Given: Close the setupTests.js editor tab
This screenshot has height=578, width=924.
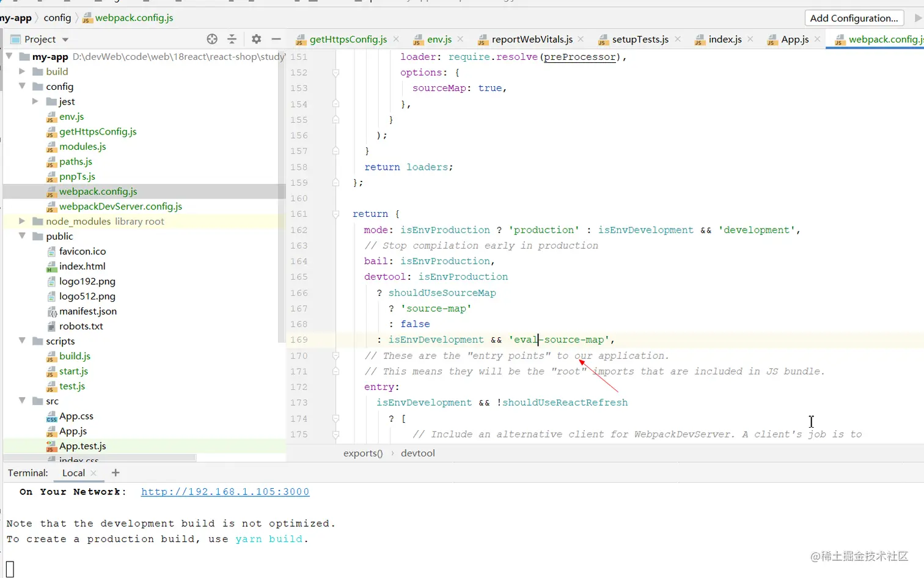Looking at the screenshot, I should click(677, 39).
